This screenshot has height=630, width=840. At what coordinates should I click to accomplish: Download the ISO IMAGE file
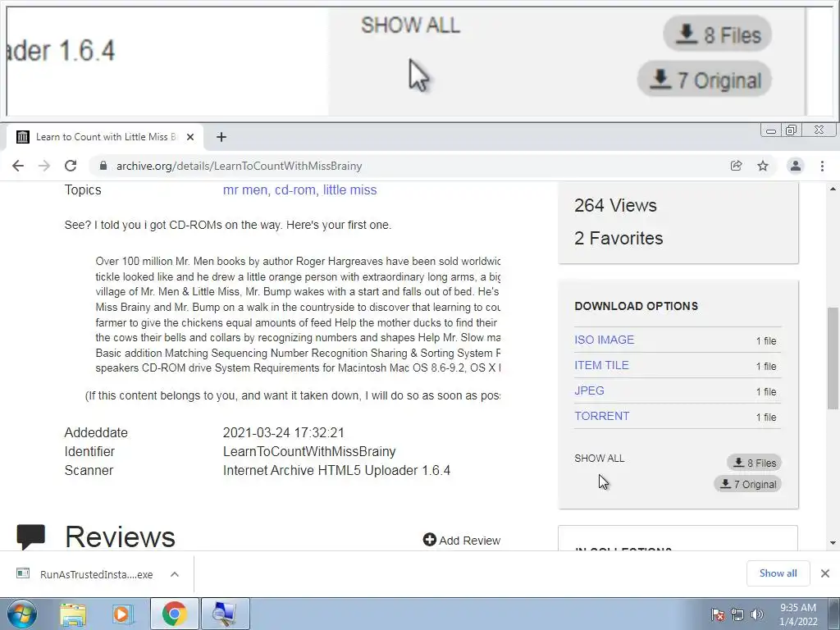pyautogui.click(x=605, y=340)
